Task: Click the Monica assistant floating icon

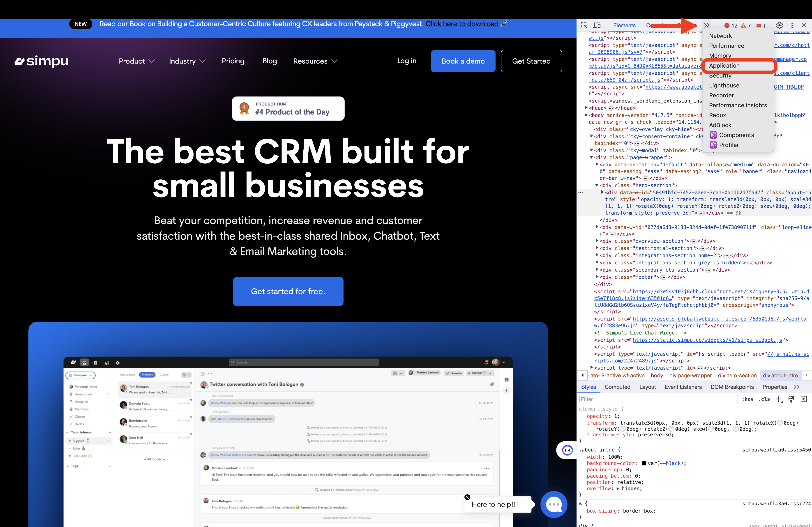Action: click(567, 450)
